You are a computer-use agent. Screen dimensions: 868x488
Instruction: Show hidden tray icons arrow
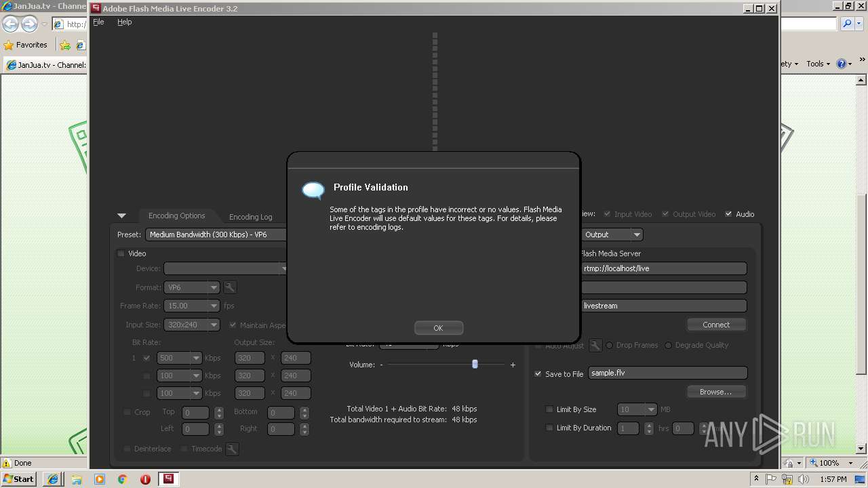(x=756, y=479)
